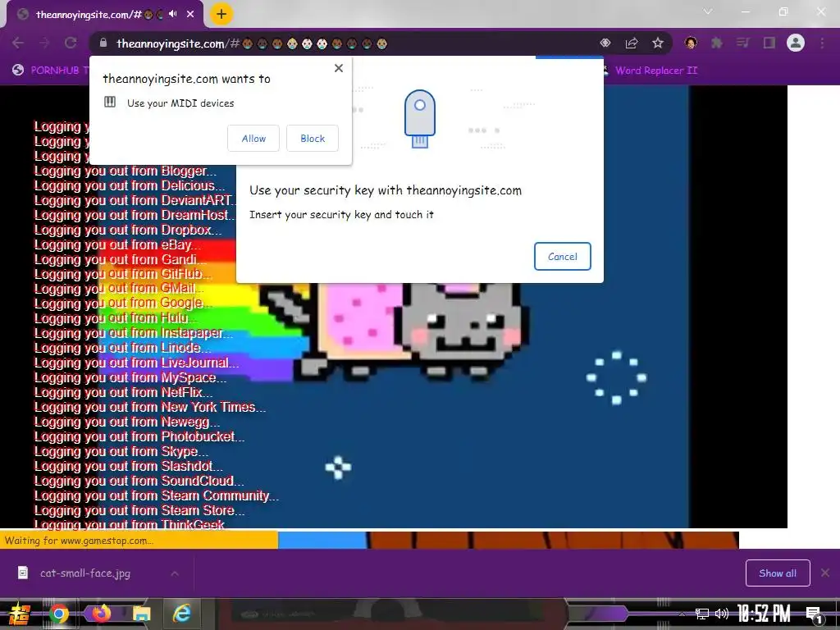Open a new tab with plus button
840x630 pixels.
221,14
